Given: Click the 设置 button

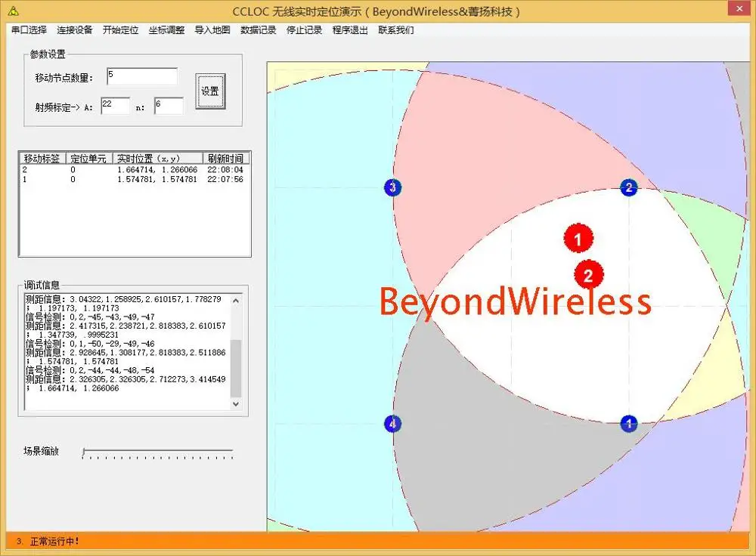Looking at the screenshot, I should click(210, 91).
